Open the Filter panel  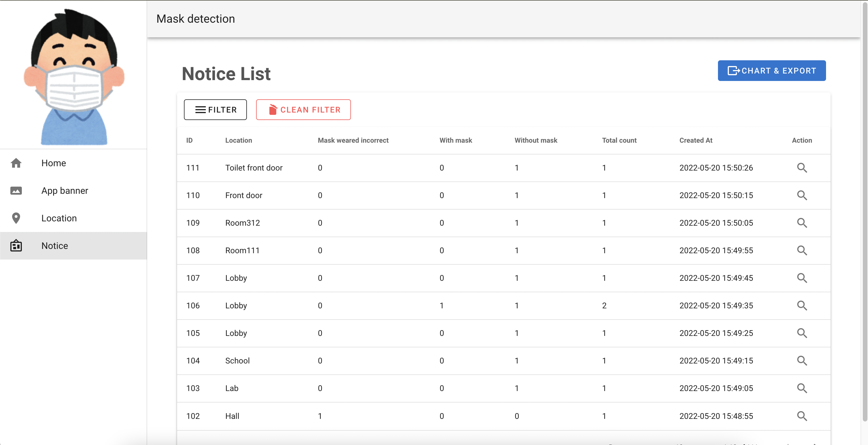tap(215, 110)
